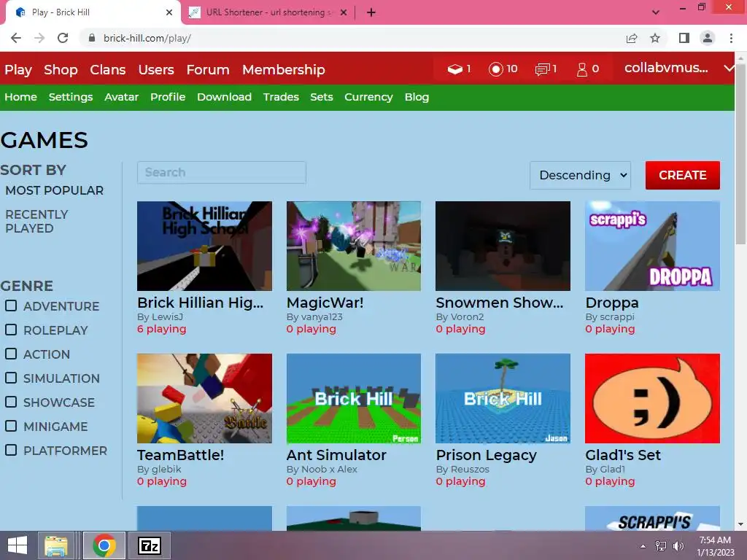Open the Chrome profile avatar icon
747x560 pixels.
(708, 38)
